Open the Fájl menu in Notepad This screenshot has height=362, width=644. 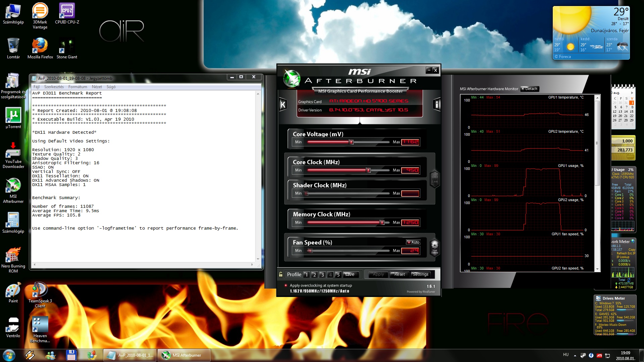37,87
